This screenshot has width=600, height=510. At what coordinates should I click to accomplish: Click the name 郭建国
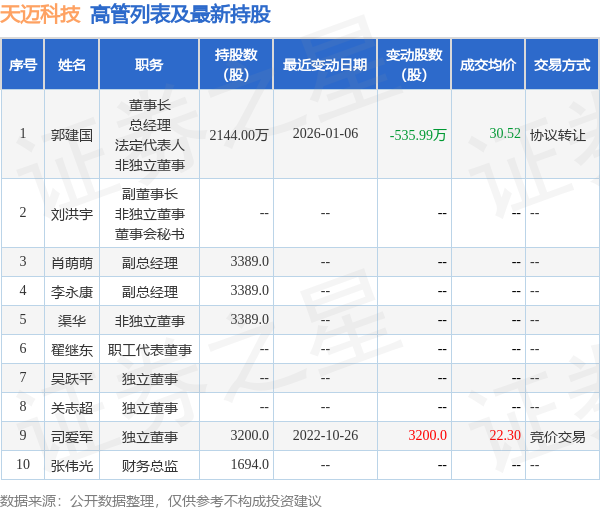(72, 135)
